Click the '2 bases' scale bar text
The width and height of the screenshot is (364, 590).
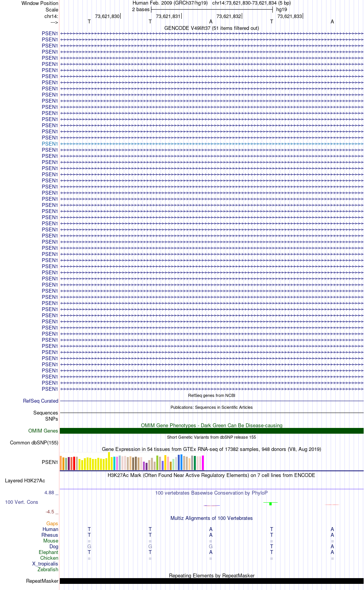(x=141, y=9)
